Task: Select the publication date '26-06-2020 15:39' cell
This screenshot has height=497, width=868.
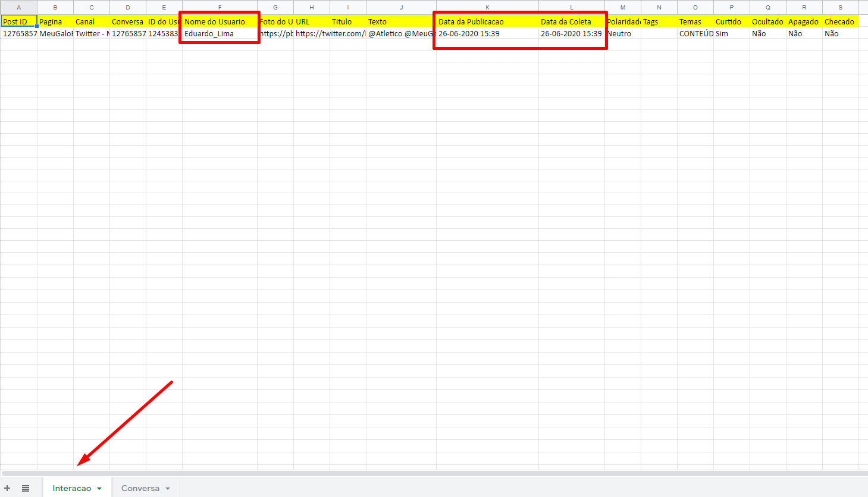Action: tap(487, 33)
